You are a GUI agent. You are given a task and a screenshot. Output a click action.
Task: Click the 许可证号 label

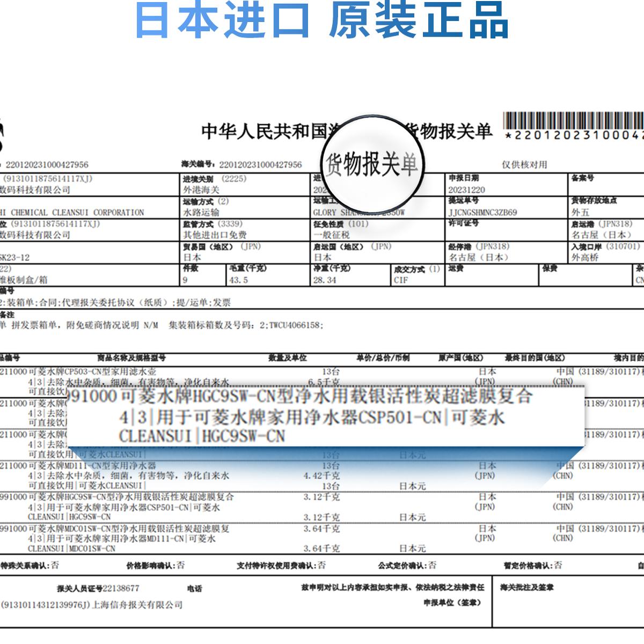click(463, 223)
